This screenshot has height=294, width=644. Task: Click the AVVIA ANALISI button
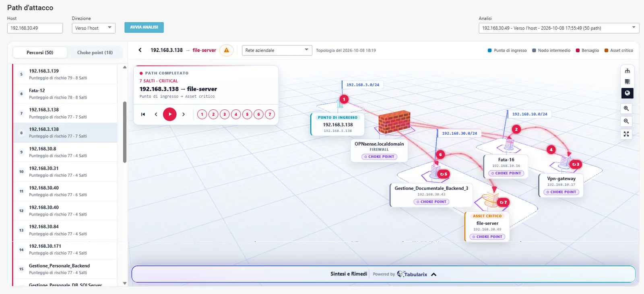(144, 27)
